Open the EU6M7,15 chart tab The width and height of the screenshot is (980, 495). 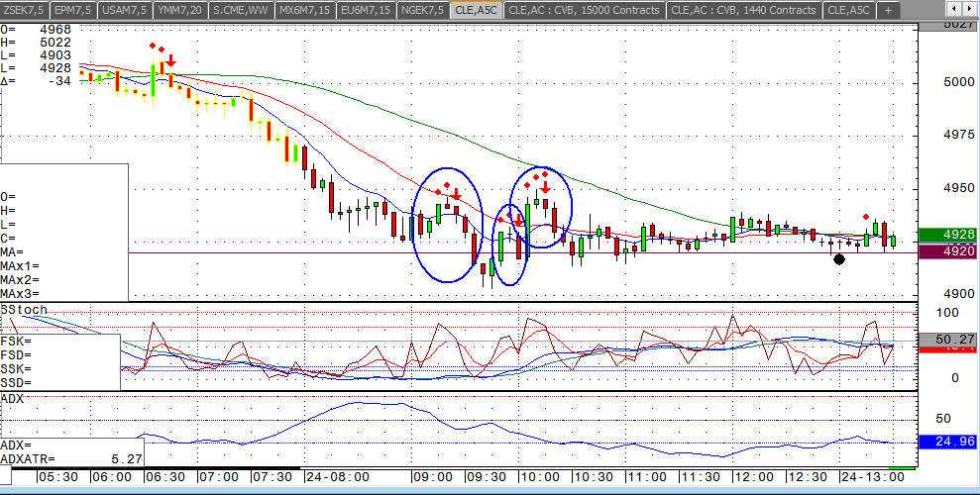point(366,10)
